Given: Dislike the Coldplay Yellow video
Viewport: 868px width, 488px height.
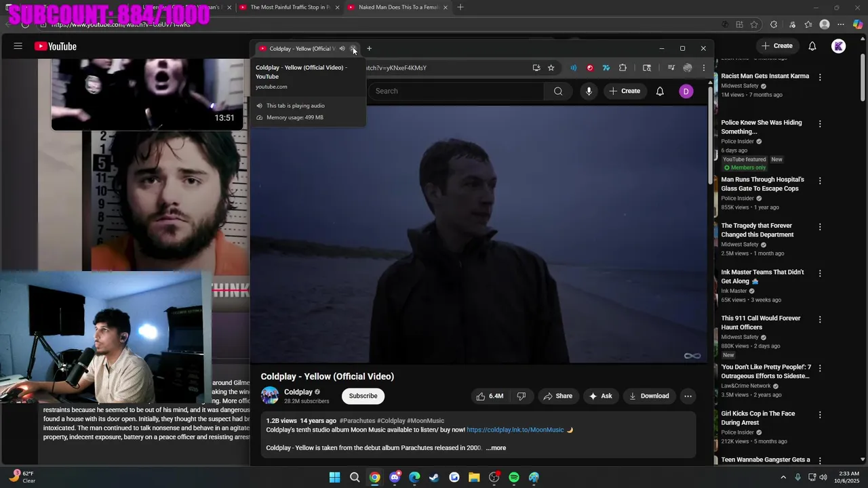Looking at the screenshot, I should point(521,396).
